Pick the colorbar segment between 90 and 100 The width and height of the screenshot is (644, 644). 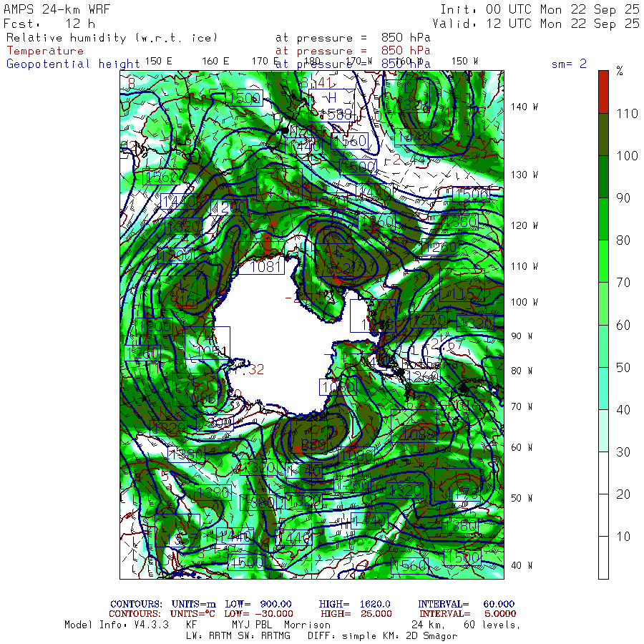coord(603,177)
